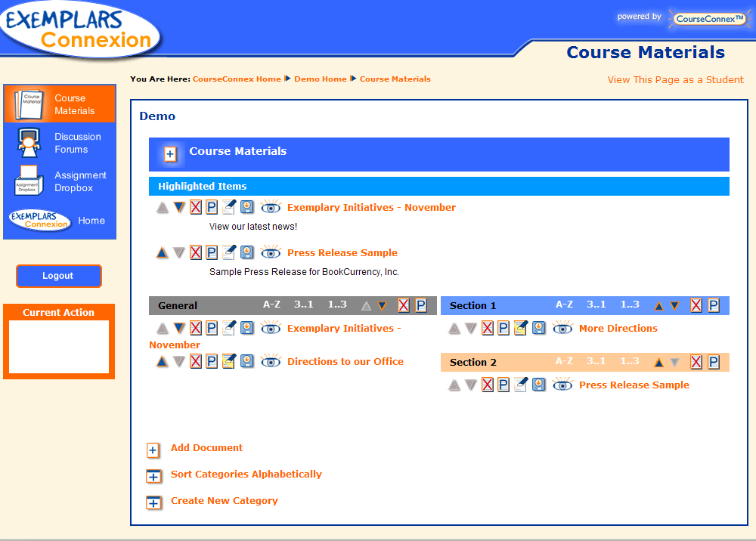Expand the Create New Category option

pos(153,502)
